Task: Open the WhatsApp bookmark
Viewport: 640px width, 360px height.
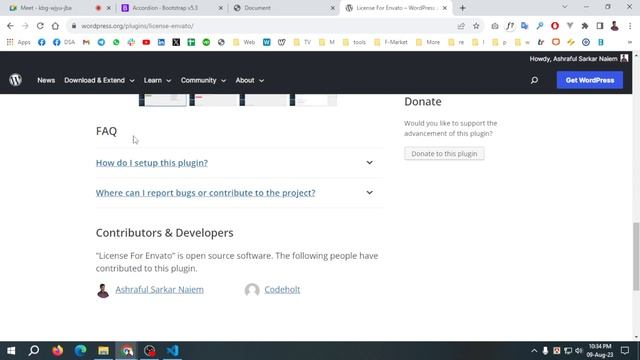Action: [116, 42]
